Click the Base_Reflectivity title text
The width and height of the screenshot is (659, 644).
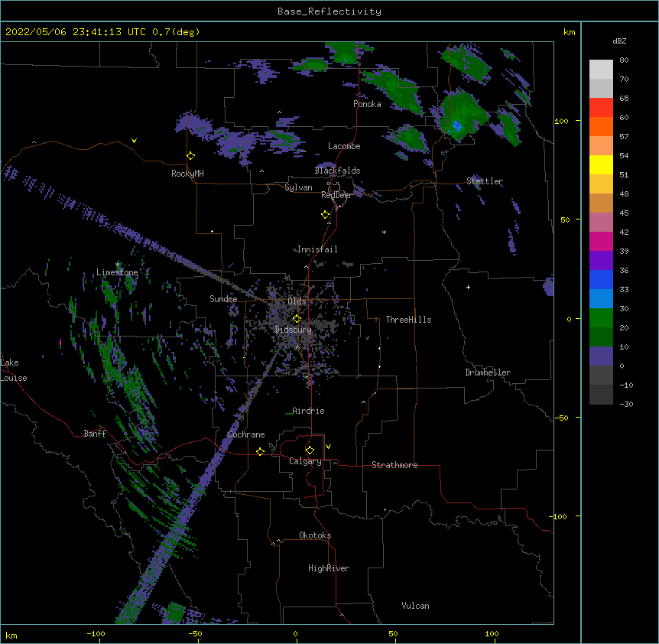tap(329, 11)
